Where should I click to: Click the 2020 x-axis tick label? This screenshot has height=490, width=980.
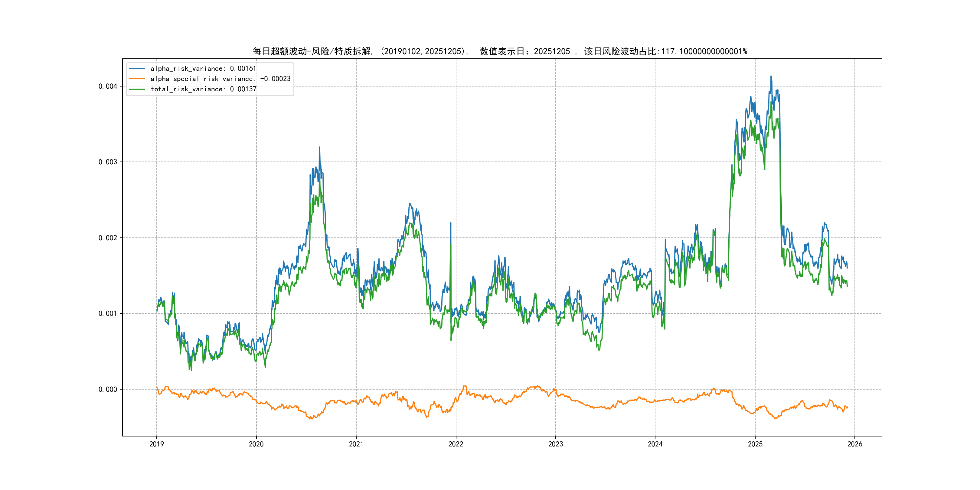(256, 444)
